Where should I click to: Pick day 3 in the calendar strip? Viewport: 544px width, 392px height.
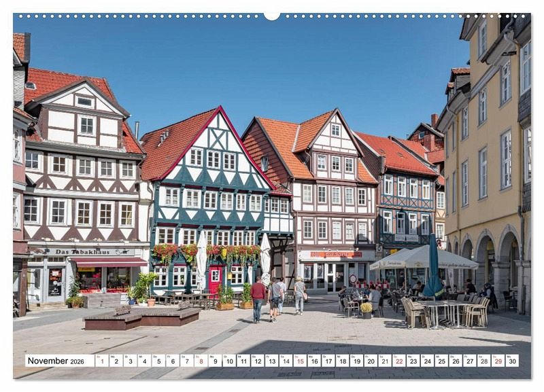(130, 361)
